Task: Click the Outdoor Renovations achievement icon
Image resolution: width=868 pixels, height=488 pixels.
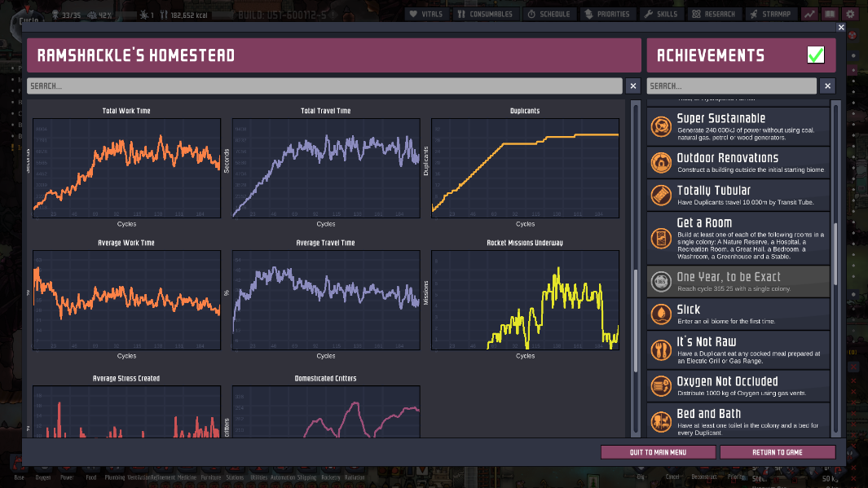Action: pos(660,163)
